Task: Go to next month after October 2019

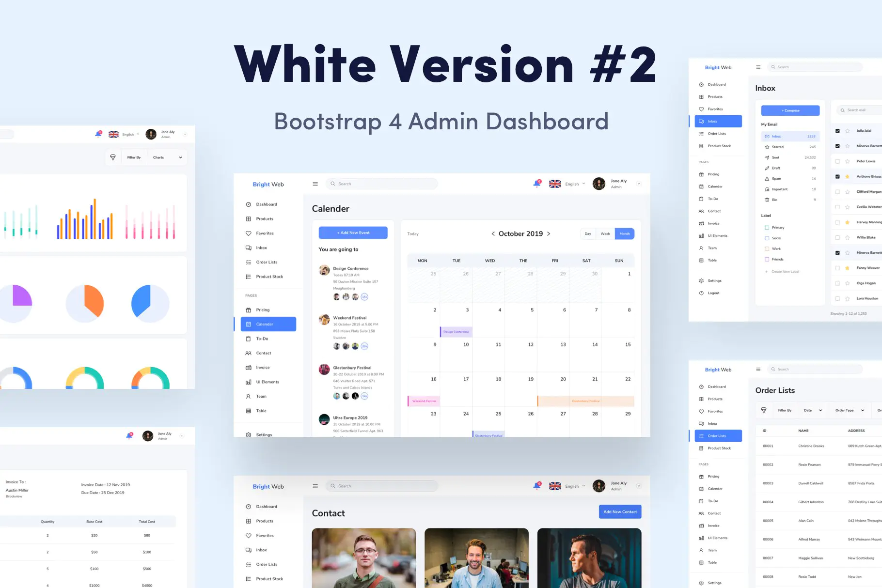Action: click(x=549, y=234)
